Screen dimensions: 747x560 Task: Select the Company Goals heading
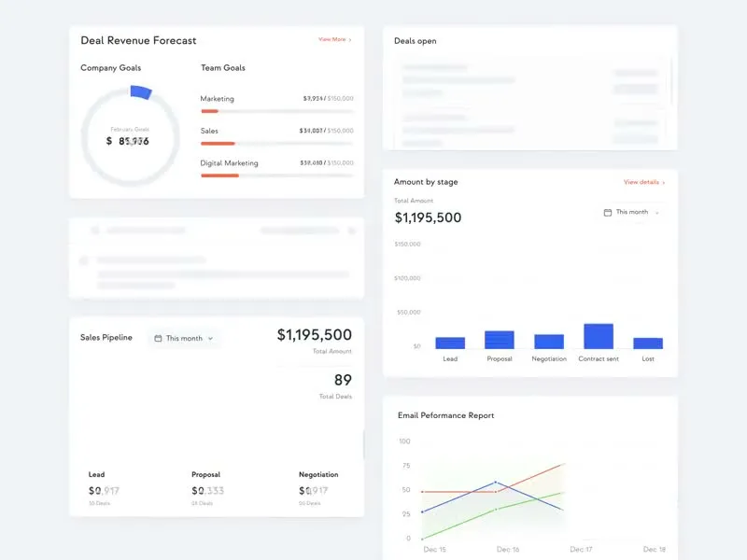point(110,67)
